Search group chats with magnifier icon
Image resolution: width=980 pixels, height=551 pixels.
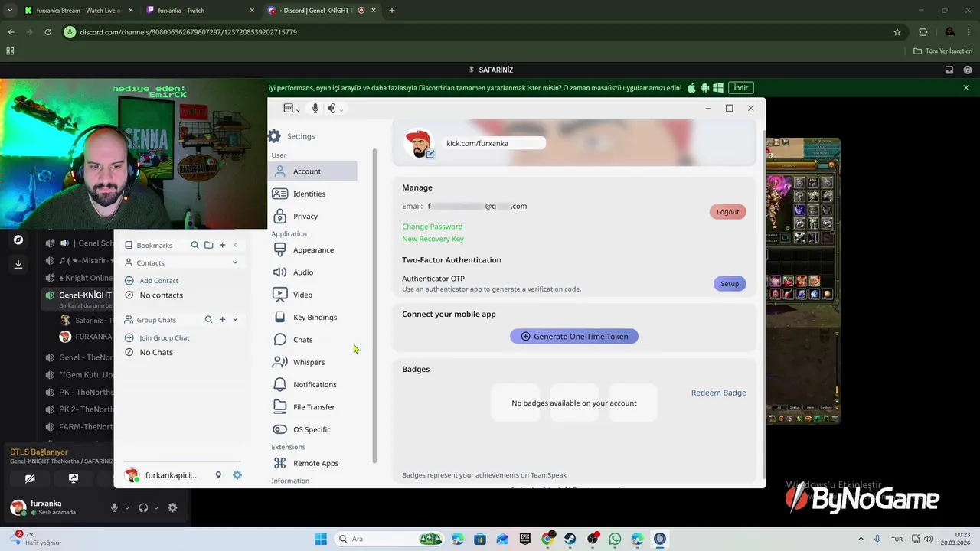208,320
